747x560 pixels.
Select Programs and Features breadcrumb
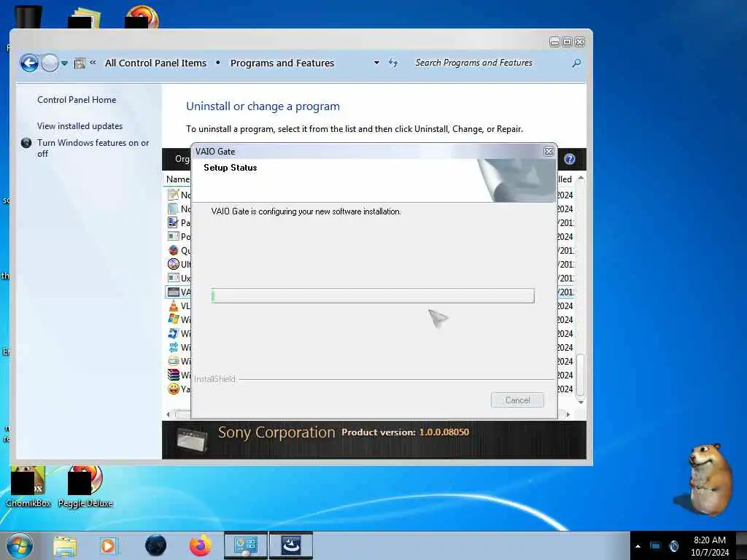coord(282,63)
